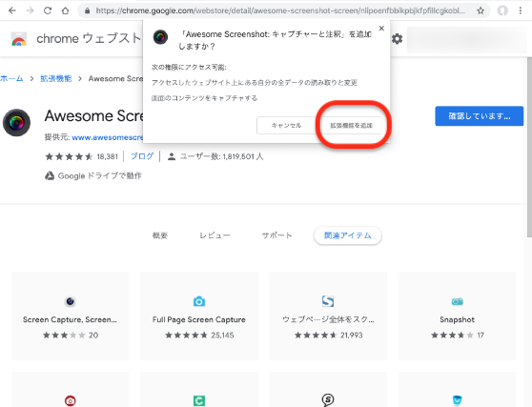This screenshot has height=407, width=532.
Task: Click the 21,993 rating count
Action: [352, 336]
